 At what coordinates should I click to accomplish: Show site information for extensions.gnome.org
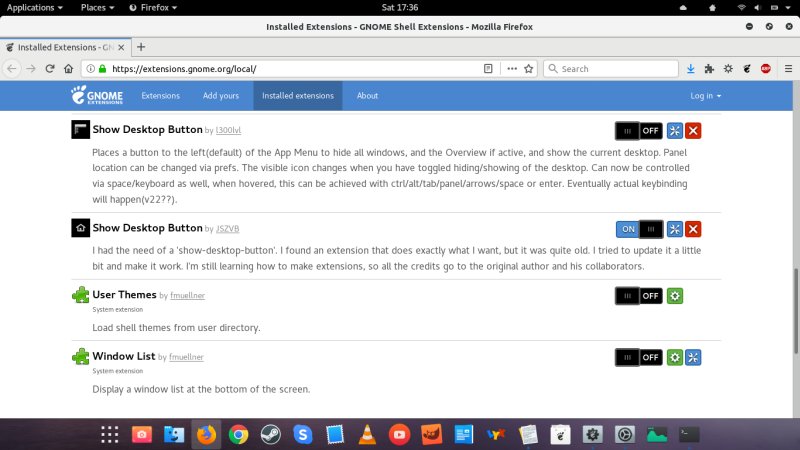click(90, 68)
